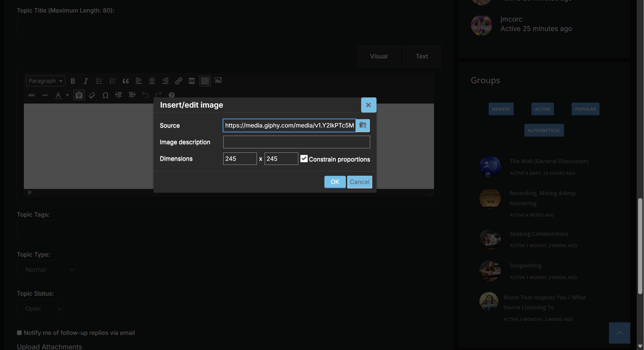This screenshot has width=644, height=350.
Task: Switch to the Visual editor tab
Action: (379, 56)
